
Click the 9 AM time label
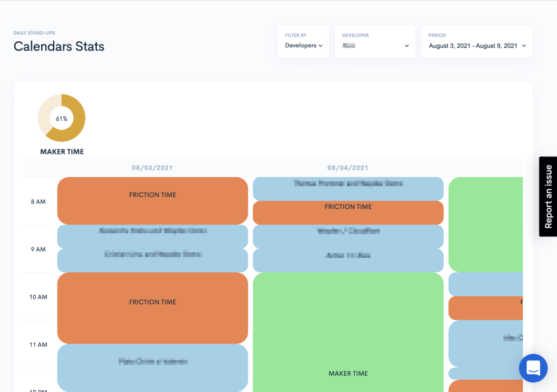tap(38, 249)
